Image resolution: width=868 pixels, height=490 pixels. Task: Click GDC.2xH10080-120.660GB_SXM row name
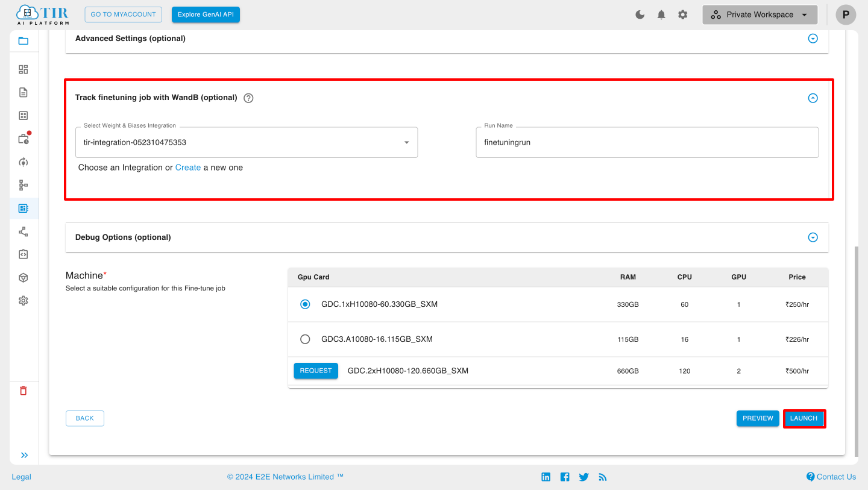[x=408, y=371]
